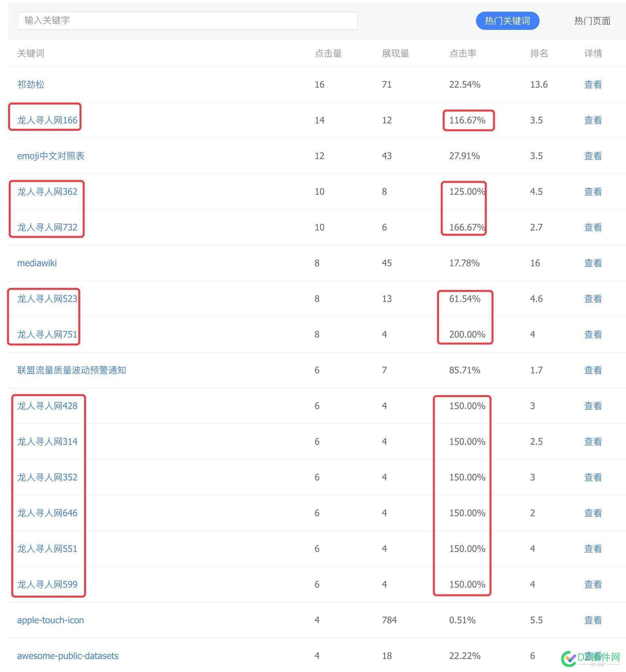
Task: Open keyword link 龙人寻人网732
Action: click(x=47, y=228)
